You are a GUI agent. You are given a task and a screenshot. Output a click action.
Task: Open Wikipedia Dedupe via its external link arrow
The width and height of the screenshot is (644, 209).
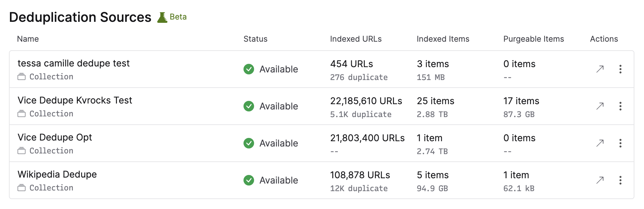pos(600,180)
